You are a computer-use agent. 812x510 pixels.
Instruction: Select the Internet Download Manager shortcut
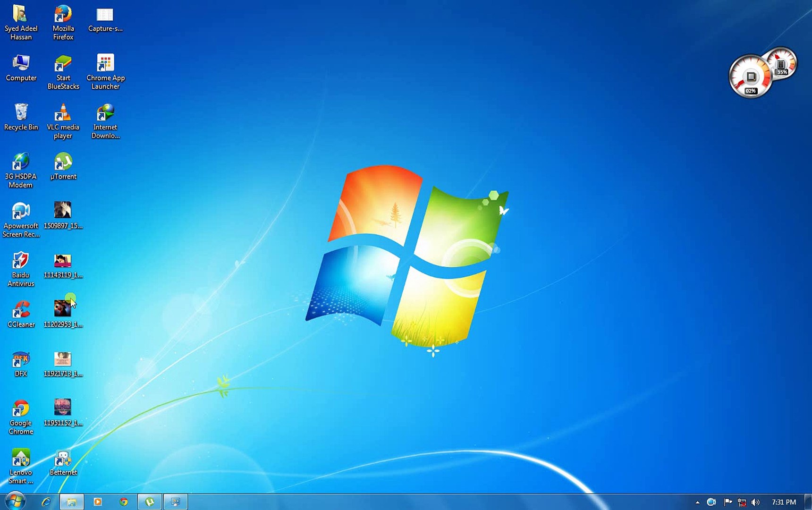pyautogui.click(x=105, y=122)
